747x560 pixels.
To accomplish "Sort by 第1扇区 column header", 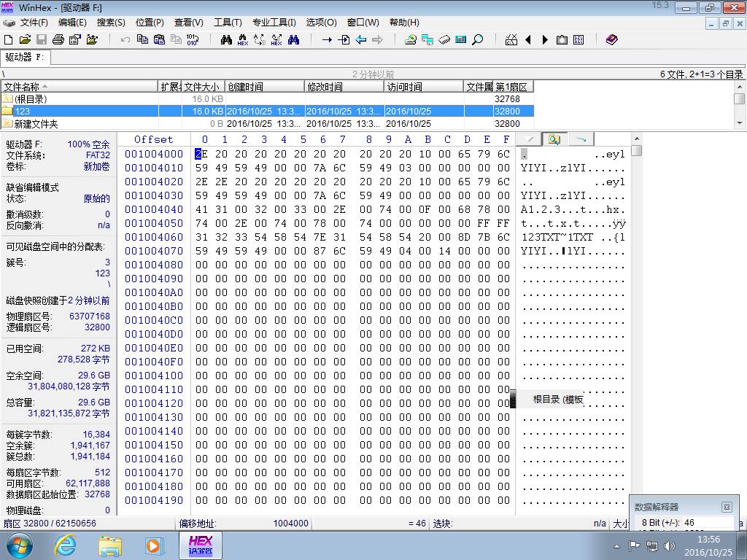I will 513,87.
